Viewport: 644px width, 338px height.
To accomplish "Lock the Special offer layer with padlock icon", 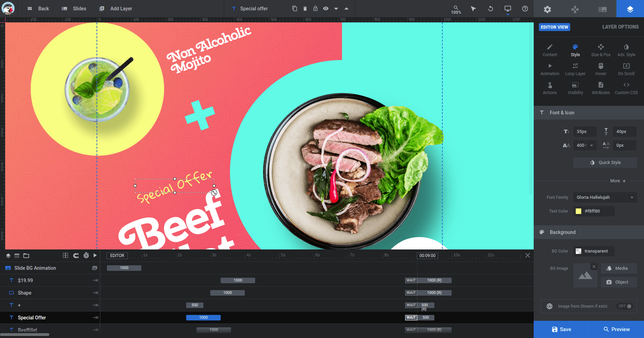I will [x=315, y=9].
